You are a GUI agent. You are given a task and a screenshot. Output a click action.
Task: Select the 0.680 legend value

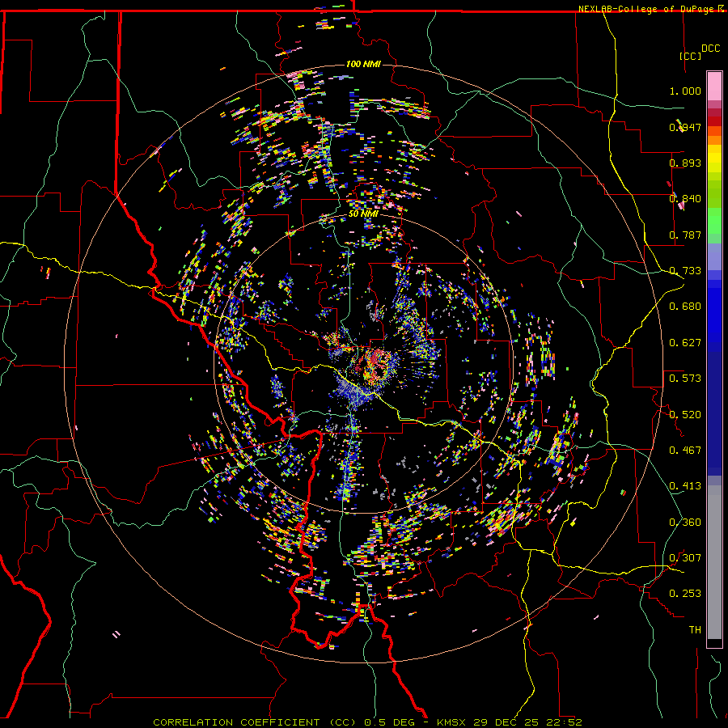pyautogui.click(x=685, y=306)
